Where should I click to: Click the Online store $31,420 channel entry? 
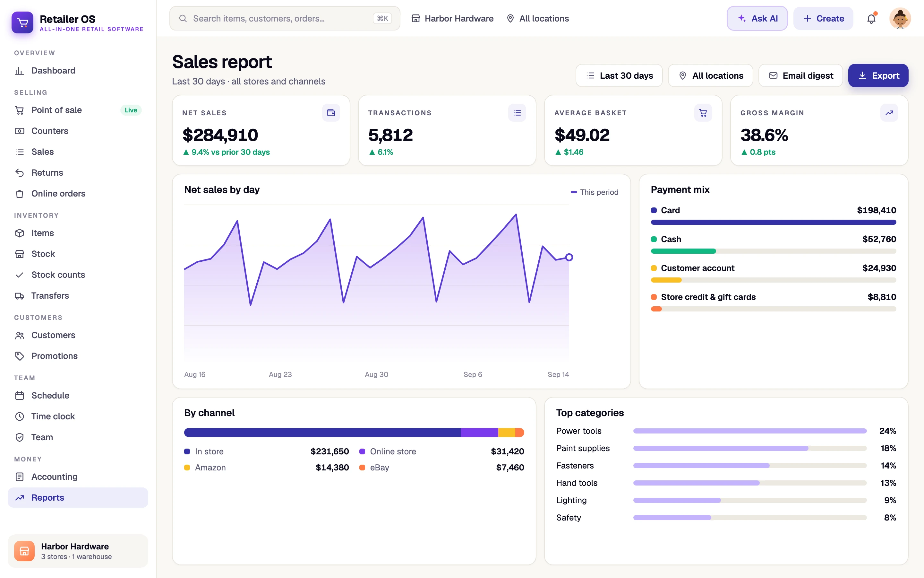click(441, 451)
